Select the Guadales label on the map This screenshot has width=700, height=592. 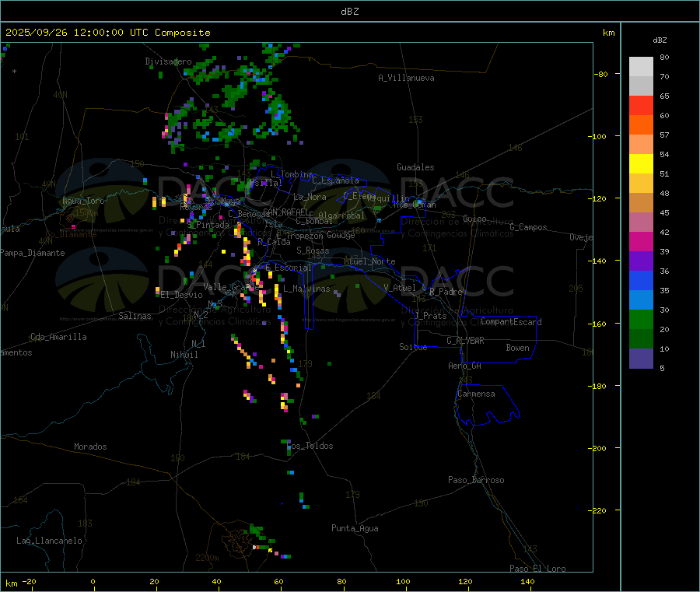[x=415, y=167]
